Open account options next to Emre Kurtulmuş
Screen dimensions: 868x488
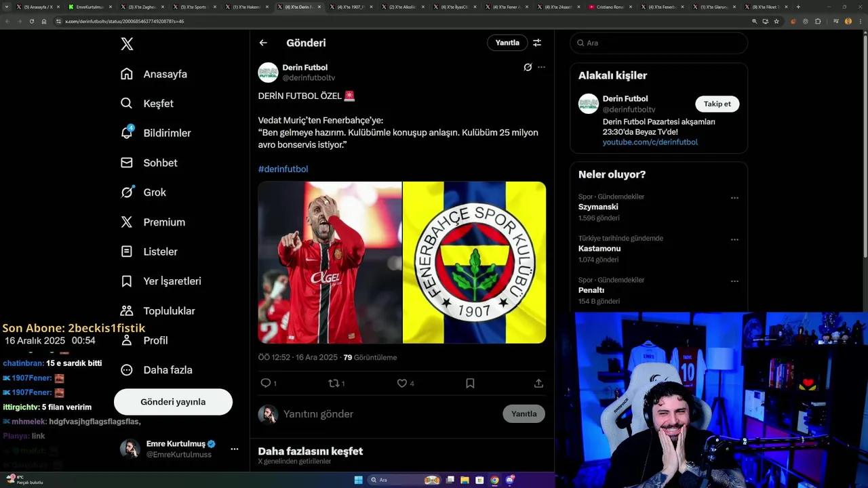(234, 449)
